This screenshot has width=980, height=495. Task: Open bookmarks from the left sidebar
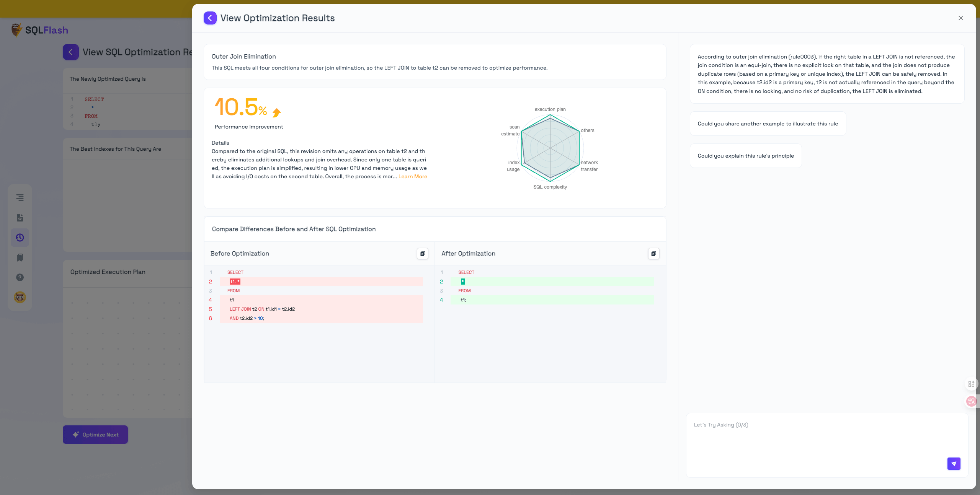click(20, 257)
